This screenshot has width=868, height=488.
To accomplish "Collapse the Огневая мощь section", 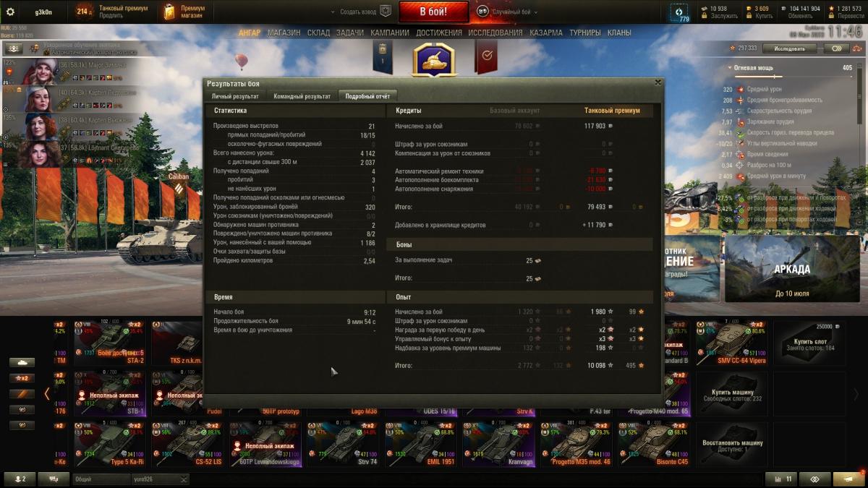I will pyautogui.click(x=730, y=67).
